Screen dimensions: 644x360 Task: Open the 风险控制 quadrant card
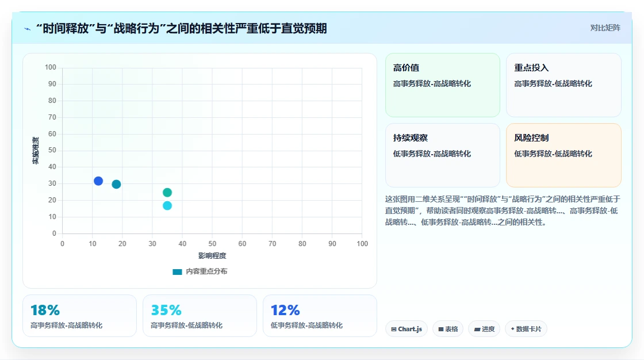click(563, 155)
